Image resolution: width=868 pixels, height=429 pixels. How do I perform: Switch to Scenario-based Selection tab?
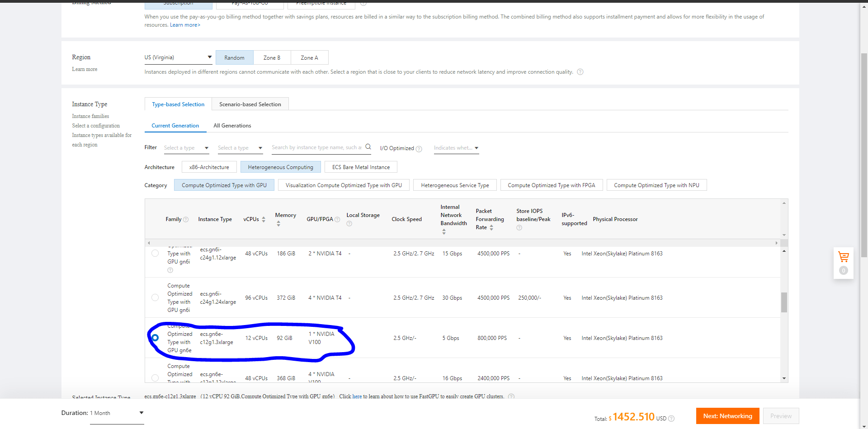(250, 104)
